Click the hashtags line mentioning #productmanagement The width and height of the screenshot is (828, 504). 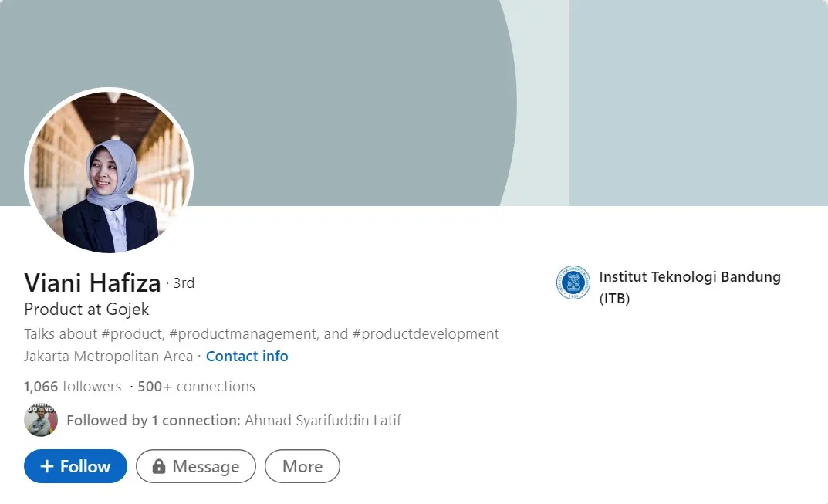(262, 334)
